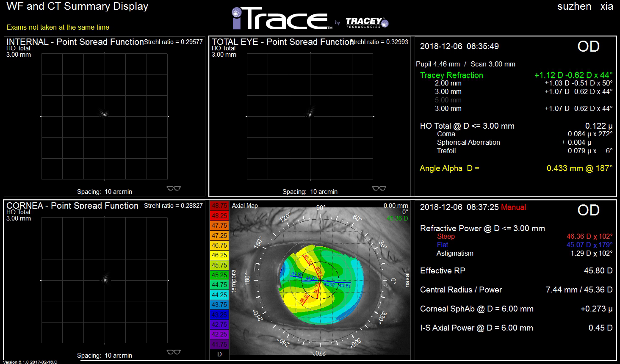Click the D unit label below color scale
The image size is (620, 364).
pyautogui.click(x=219, y=354)
